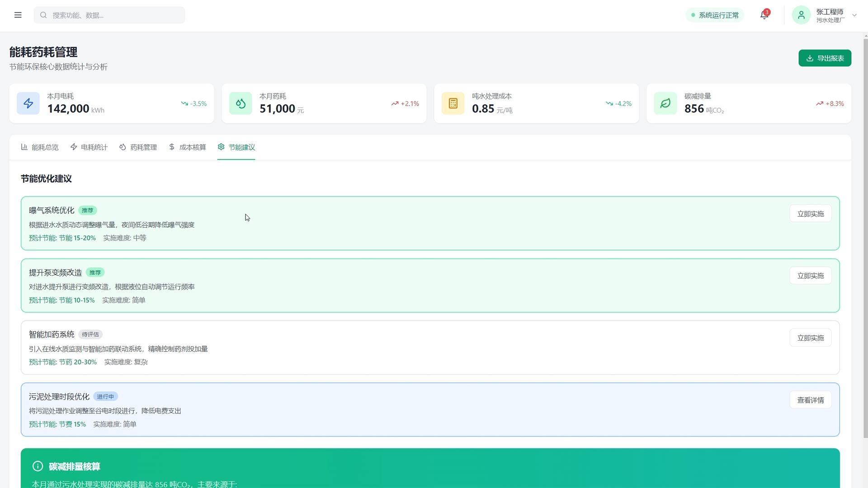This screenshot has height=488, width=868.
Task: Click the uptrend arrow beside +8.3%
Action: 820,103
